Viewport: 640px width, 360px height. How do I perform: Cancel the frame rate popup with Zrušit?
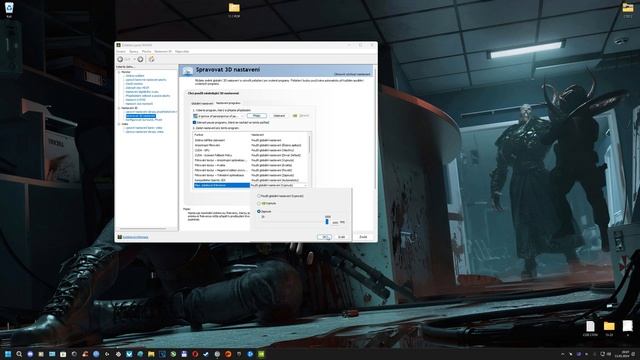click(342, 237)
